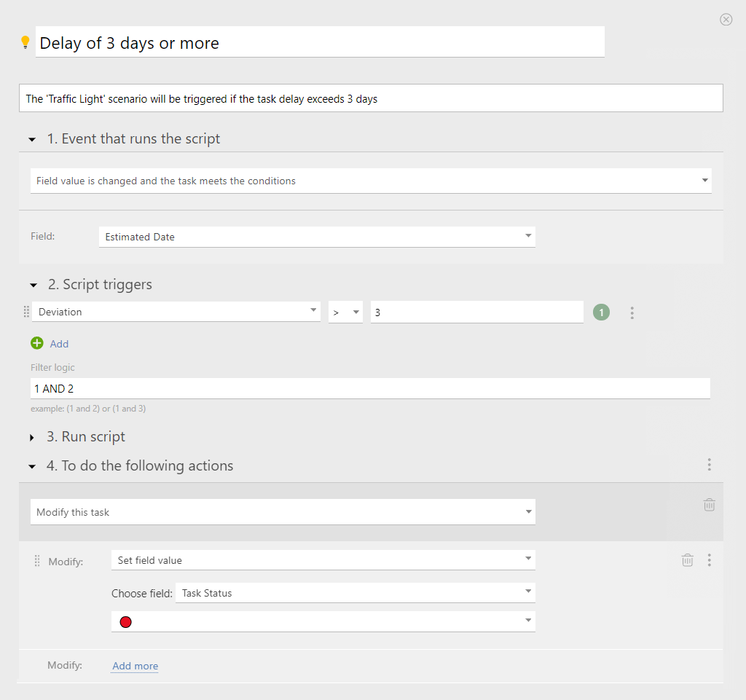
Task: Click the filter logic field '1 AND 2'
Action: [x=370, y=388]
